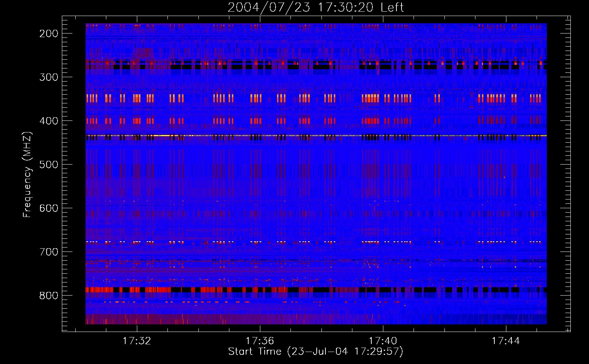Viewport: 589px width, 364px height.
Task: Select the 200 frequency tick label
Action: click(48, 33)
